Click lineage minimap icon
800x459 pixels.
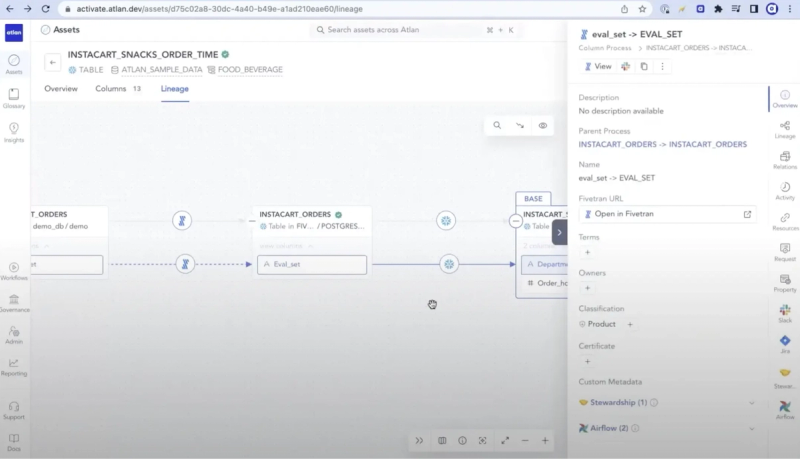tap(442, 441)
